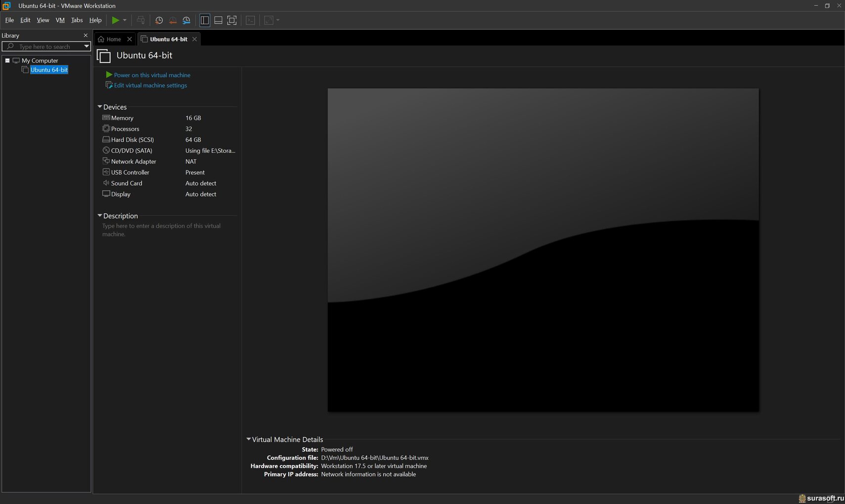Image resolution: width=845 pixels, height=504 pixels.
Task: Click the 32 processors value
Action: tap(189, 129)
